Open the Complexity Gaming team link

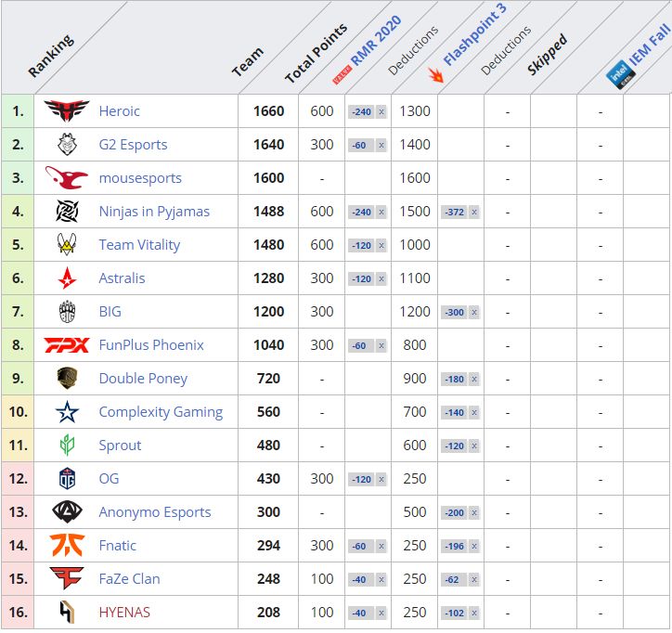[161, 412]
